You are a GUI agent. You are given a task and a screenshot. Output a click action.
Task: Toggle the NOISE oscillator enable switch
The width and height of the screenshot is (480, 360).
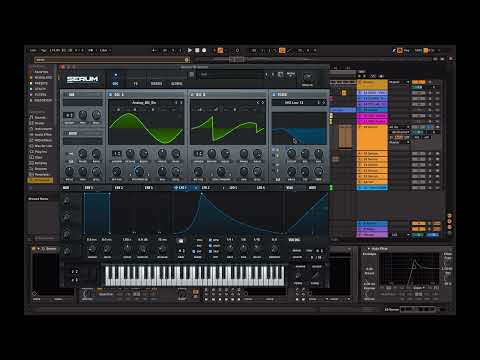[66, 133]
